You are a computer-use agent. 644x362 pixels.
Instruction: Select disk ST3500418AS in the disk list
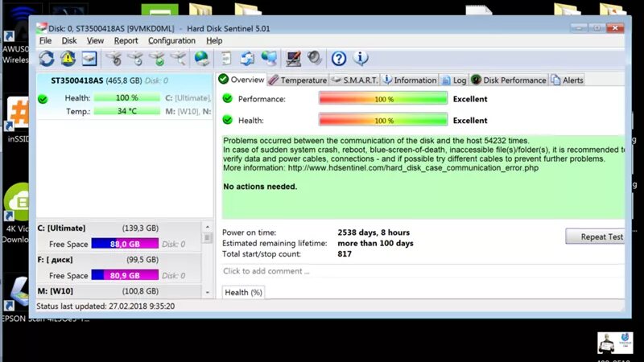point(125,97)
